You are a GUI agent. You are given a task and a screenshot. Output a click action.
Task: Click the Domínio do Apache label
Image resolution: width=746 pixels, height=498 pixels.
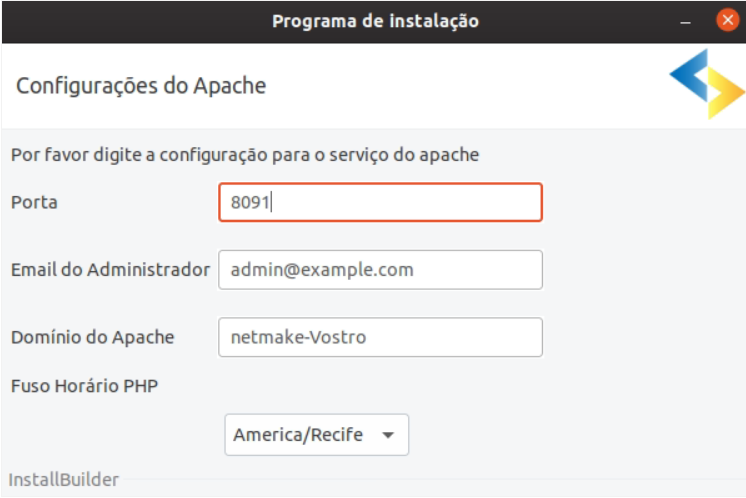click(93, 337)
